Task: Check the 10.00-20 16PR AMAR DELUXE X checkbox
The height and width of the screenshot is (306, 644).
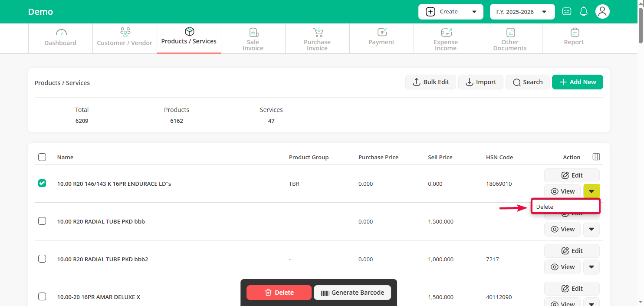Action: click(42, 296)
